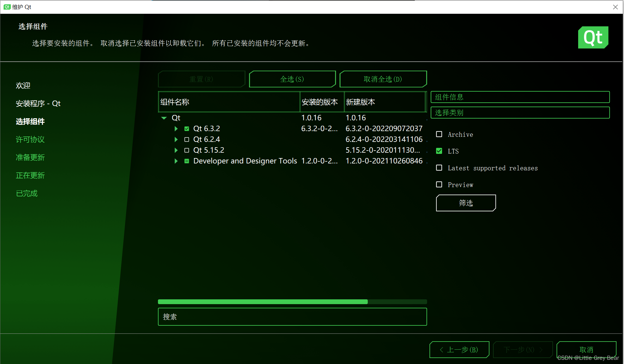Click the 搜索 search input field
The height and width of the screenshot is (364, 624).
292,317
